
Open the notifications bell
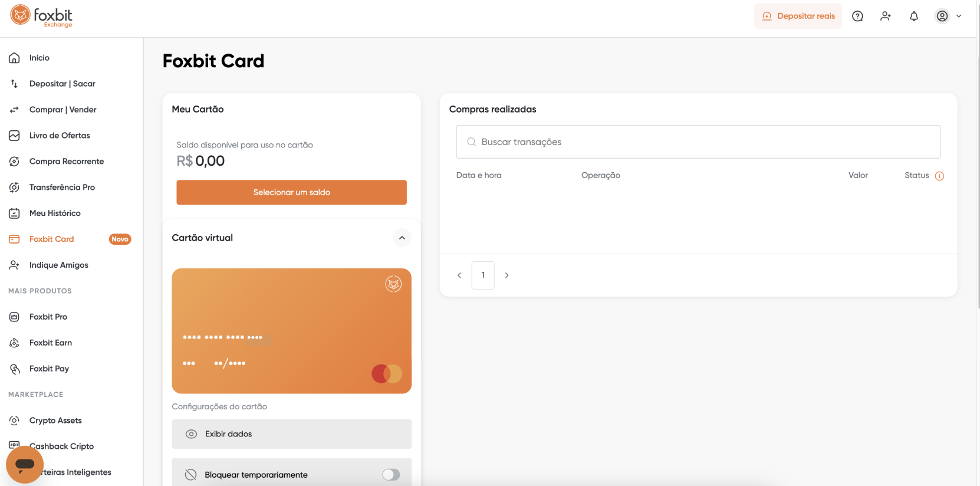pyautogui.click(x=914, y=16)
